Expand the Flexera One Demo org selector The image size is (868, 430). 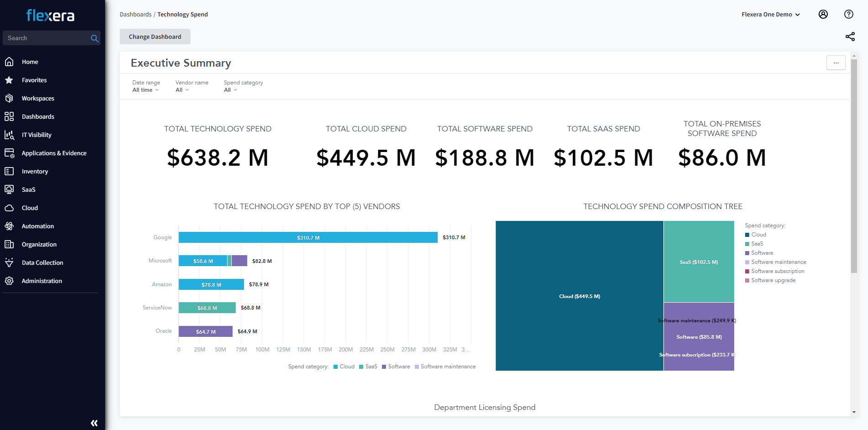[x=770, y=14]
